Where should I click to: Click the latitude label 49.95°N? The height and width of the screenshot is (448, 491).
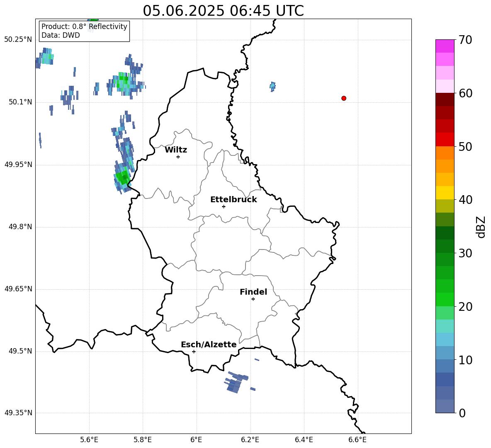click(18, 165)
